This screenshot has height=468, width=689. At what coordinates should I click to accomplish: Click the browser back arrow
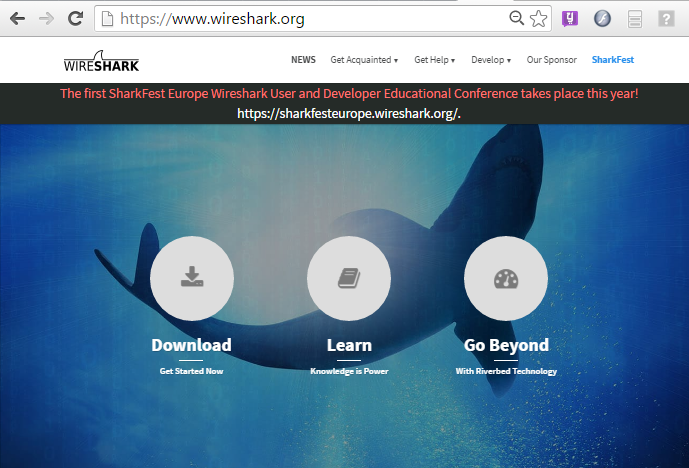tap(17, 18)
